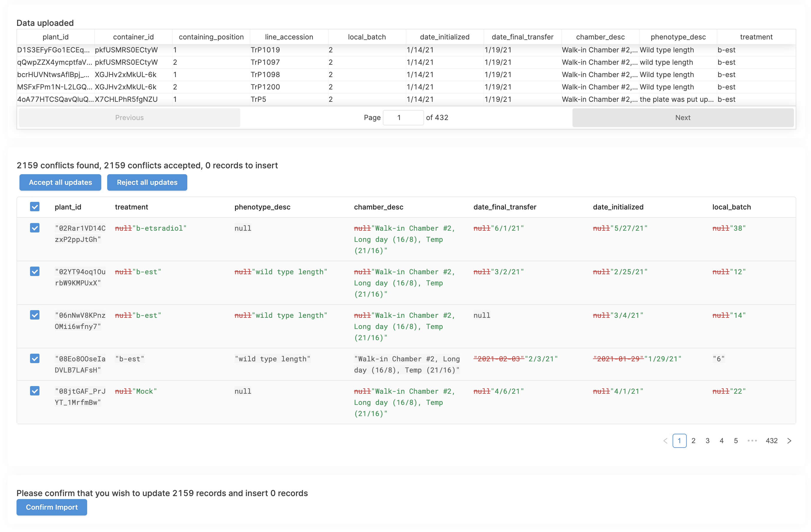Open page 5 of conflicts list
Viewport: 811px width, 532px height.
coord(736,441)
